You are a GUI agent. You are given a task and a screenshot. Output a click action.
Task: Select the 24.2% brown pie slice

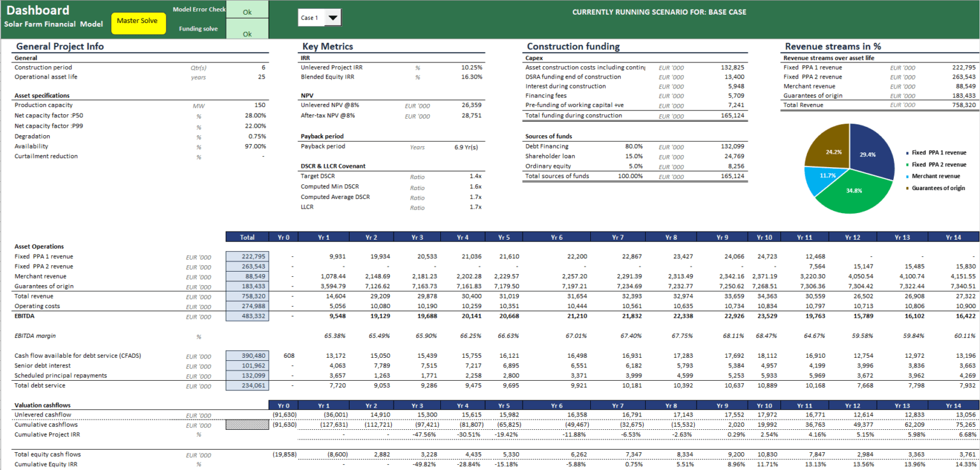coord(834,152)
